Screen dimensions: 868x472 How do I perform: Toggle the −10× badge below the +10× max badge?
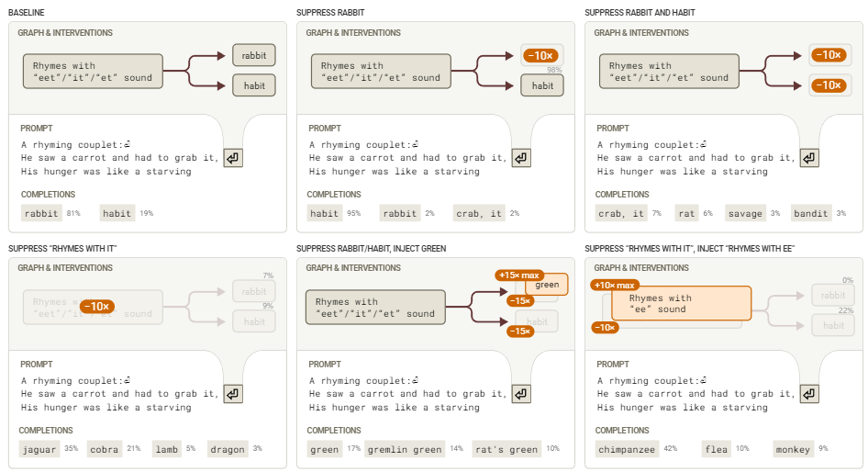click(604, 327)
